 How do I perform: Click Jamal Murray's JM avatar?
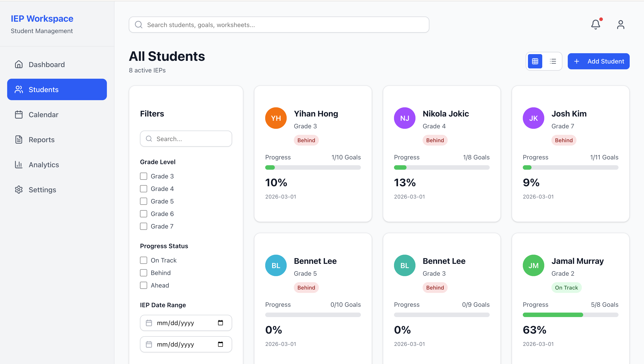click(533, 265)
